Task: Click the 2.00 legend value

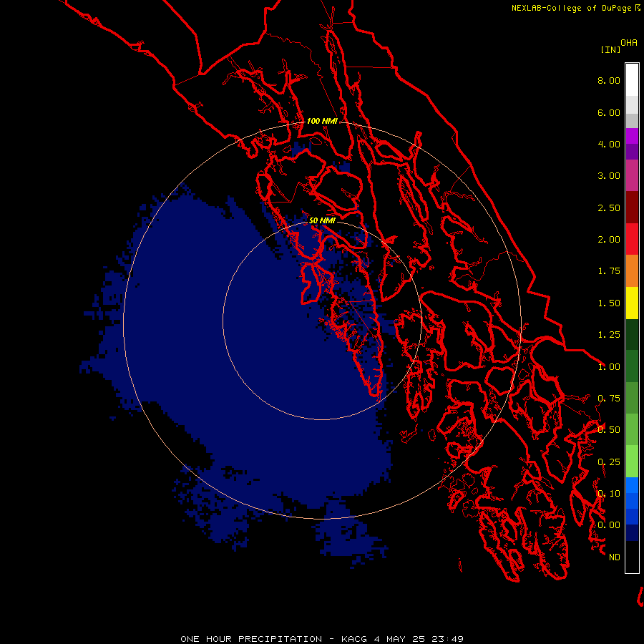Action: click(609, 240)
